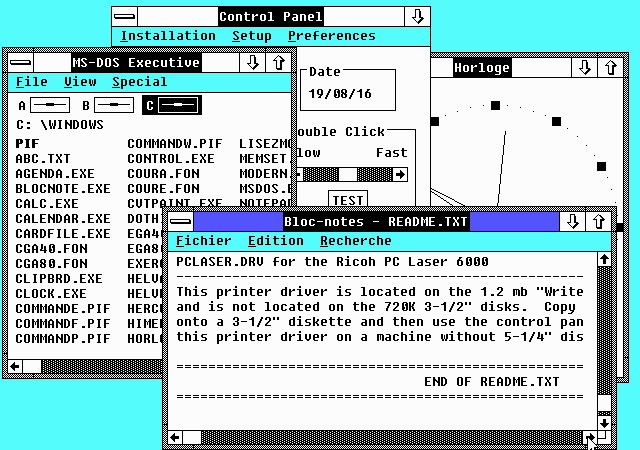Click Bloc-notes horizontal scrollbar thumb
The width and height of the screenshot is (640, 450).
tap(191, 438)
